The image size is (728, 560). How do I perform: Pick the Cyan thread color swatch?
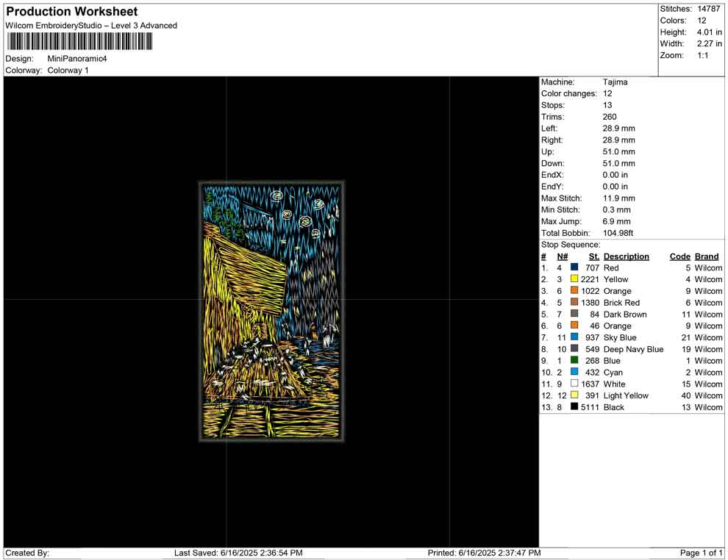574,373
